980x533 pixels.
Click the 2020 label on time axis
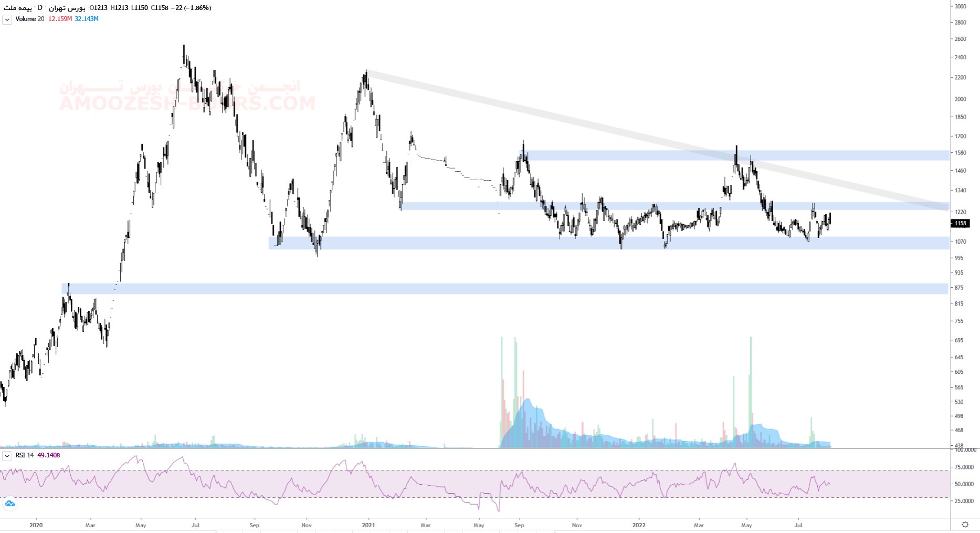coord(36,525)
